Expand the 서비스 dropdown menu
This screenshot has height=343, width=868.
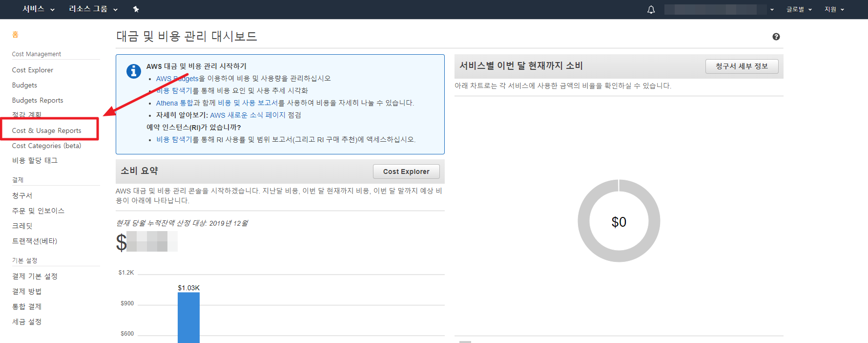click(39, 9)
